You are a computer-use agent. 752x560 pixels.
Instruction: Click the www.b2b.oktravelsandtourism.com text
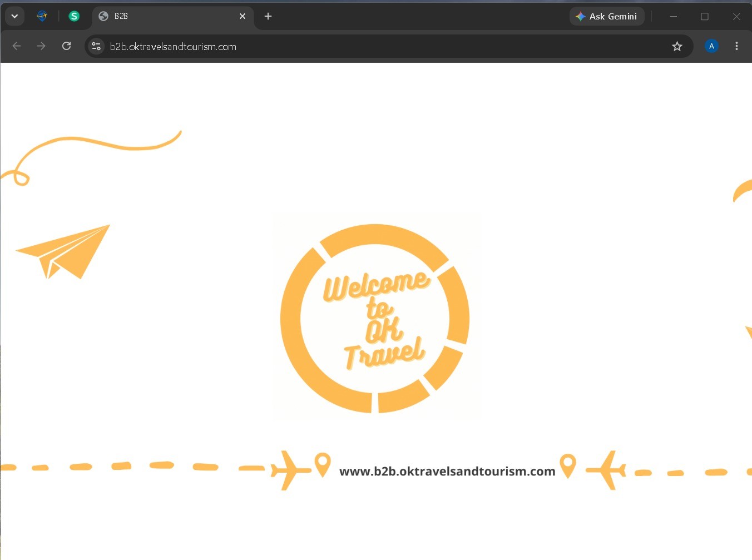447,471
